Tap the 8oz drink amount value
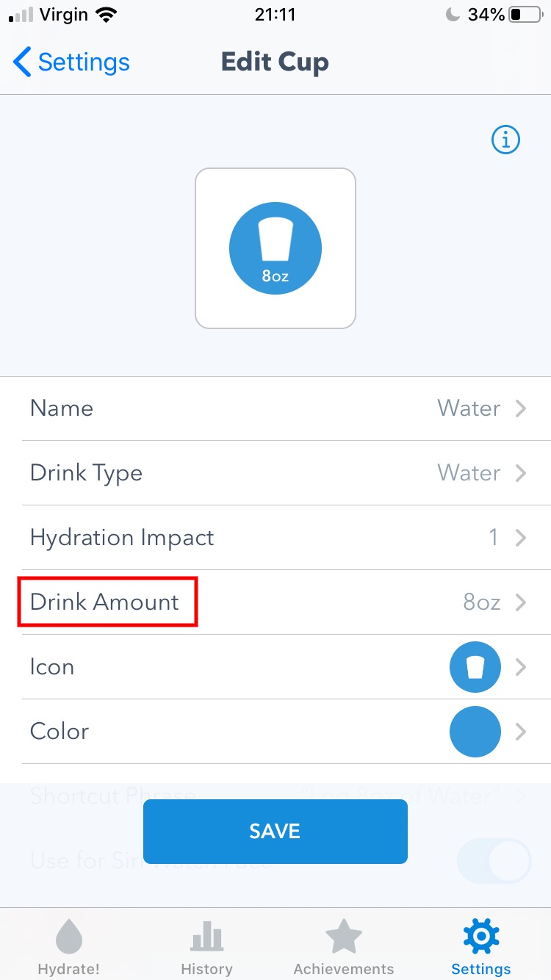Screen dimensions: 551x980 click(481, 602)
